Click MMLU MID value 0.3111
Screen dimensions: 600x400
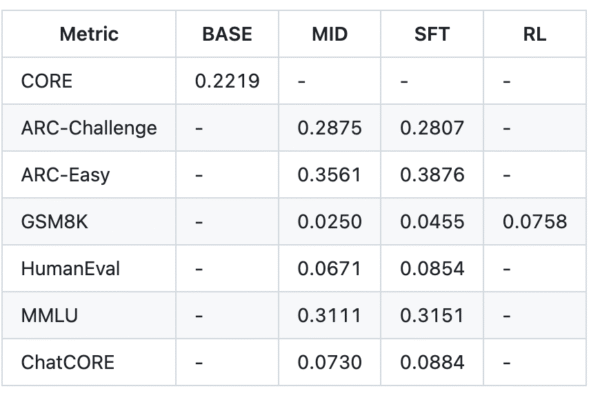tap(329, 315)
